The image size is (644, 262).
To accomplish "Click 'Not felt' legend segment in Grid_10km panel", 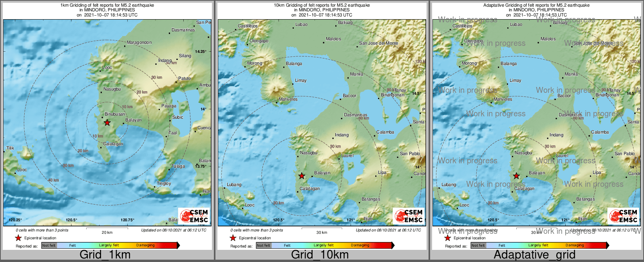I will click(264, 245).
